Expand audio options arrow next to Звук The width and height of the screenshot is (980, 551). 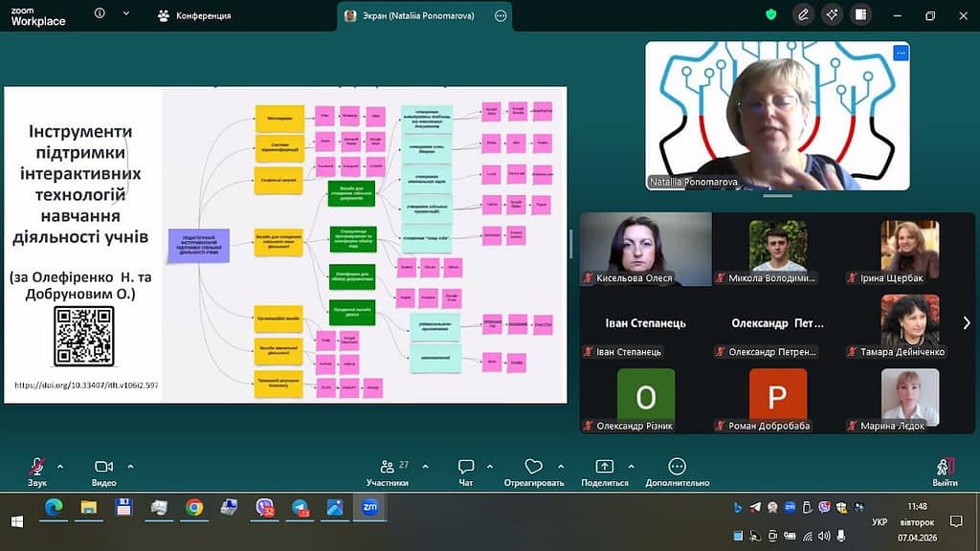(60, 467)
